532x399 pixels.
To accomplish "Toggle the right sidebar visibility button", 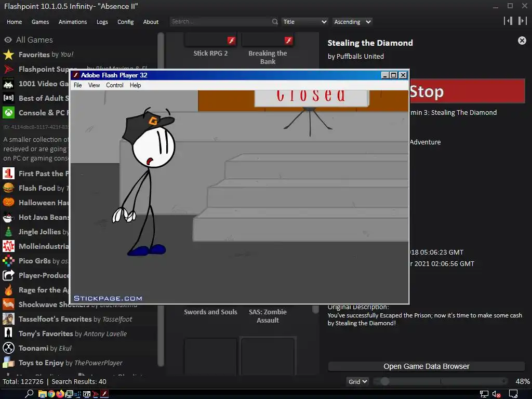I will tap(522, 21).
